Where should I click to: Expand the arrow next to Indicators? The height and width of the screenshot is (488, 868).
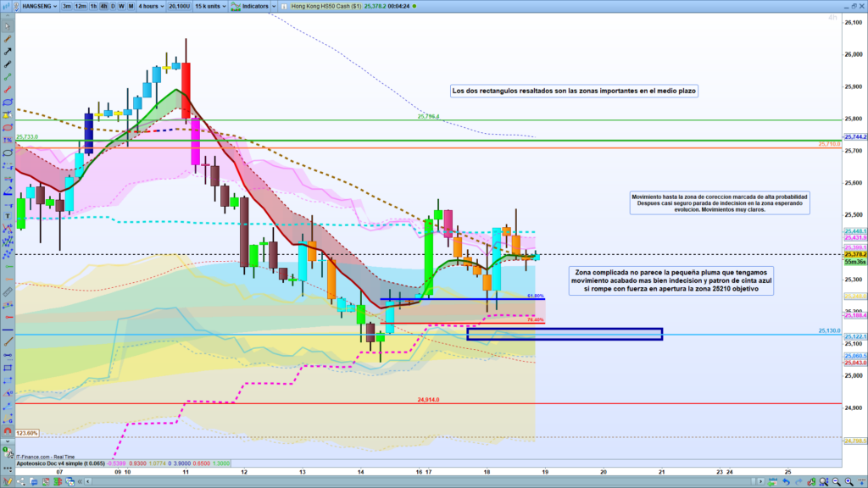coord(274,6)
